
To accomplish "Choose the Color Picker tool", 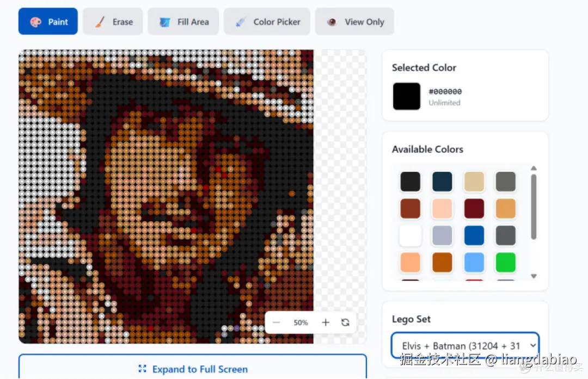I will tap(267, 22).
